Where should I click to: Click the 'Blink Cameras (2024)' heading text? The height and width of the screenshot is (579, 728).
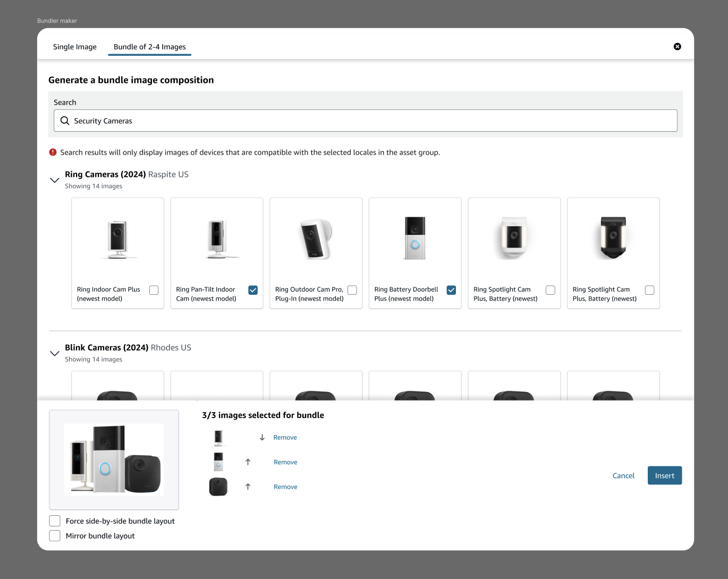click(107, 347)
